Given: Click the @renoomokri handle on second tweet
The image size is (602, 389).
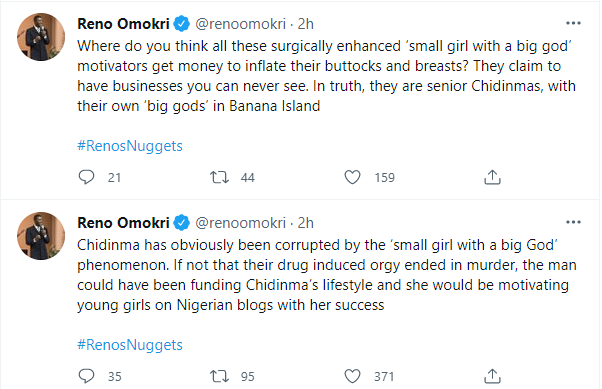Looking at the screenshot, I should (x=240, y=223).
